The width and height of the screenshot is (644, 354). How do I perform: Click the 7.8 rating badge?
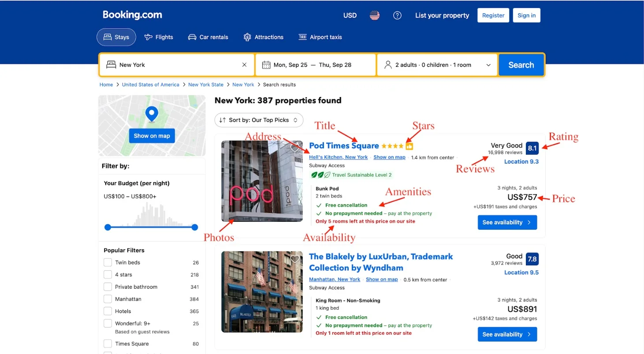click(532, 259)
